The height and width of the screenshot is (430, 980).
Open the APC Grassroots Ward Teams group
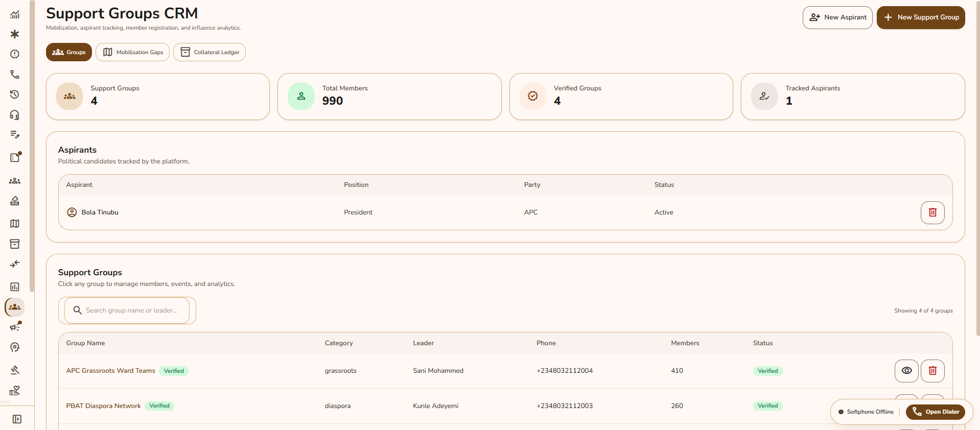(111, 371)
